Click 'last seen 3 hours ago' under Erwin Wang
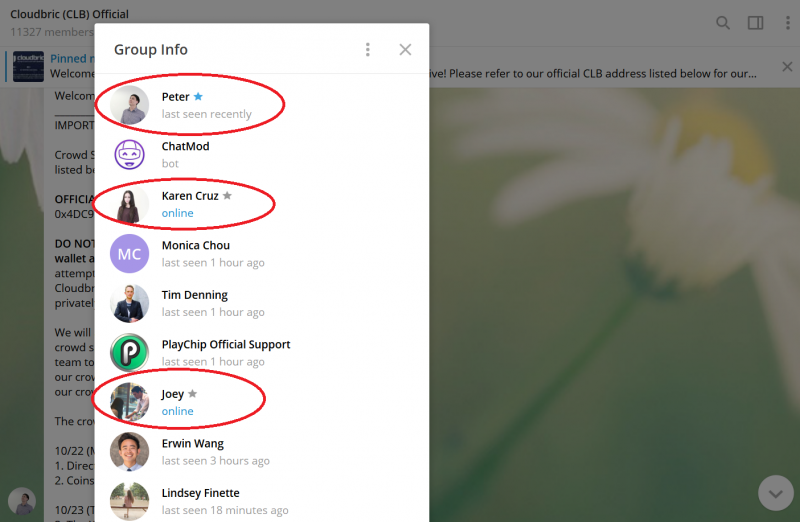Screen dimensions: 800x522 click(215, 461)
